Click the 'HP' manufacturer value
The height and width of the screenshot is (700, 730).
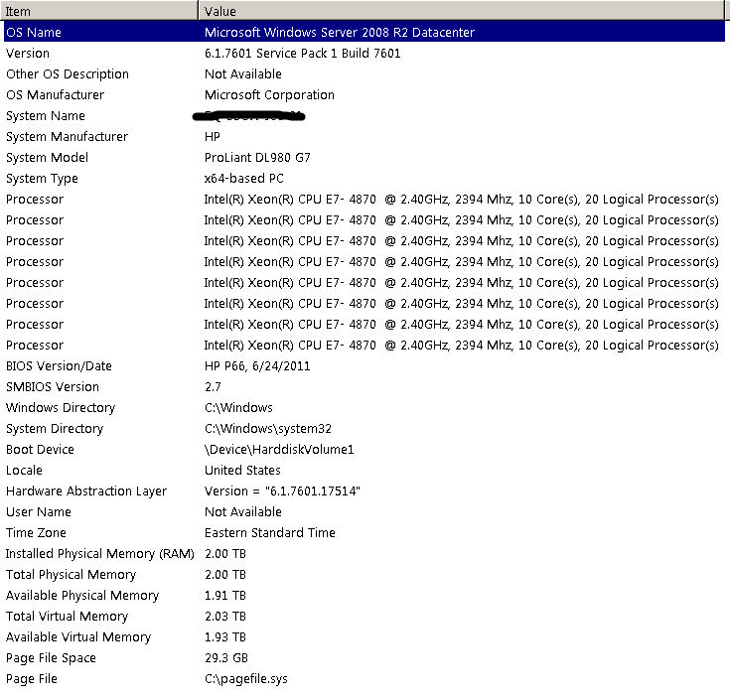click(213, 137)
